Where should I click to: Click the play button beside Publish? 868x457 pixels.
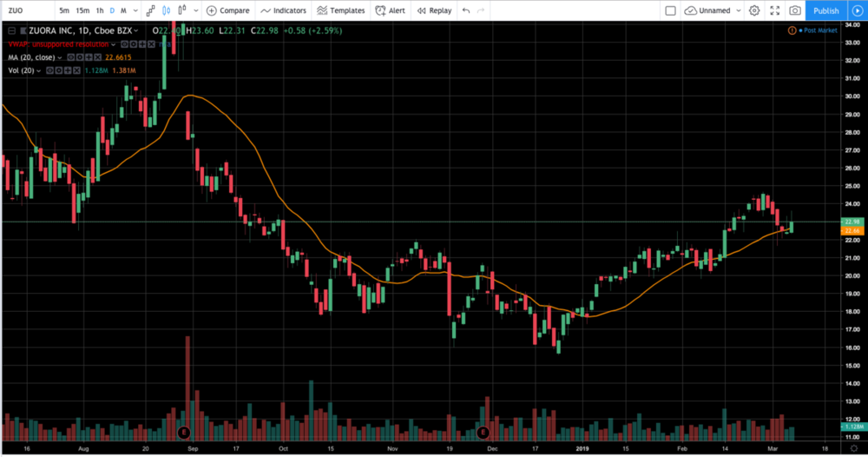tap(855, 10)
